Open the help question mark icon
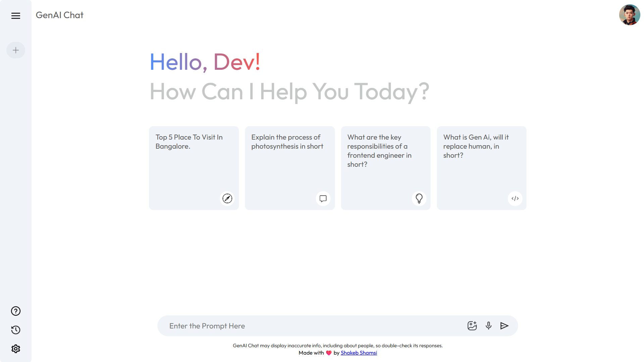 coord(16,311)
